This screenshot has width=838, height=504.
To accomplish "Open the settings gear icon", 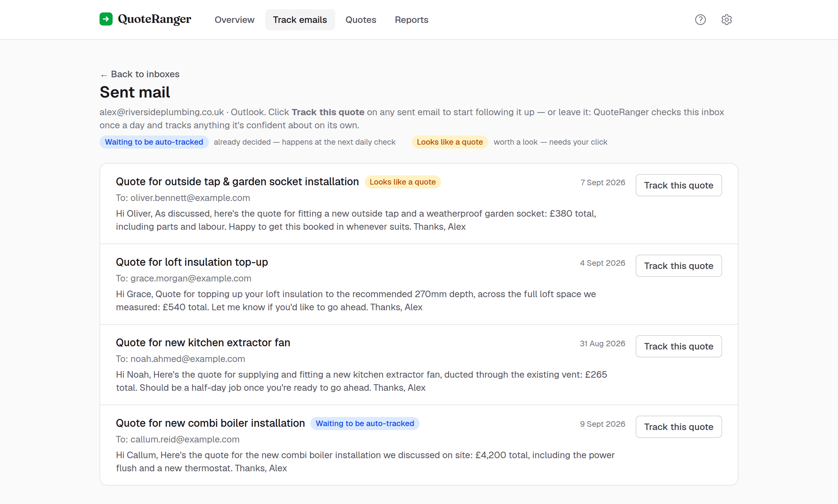I will click(x=726, y=20).
